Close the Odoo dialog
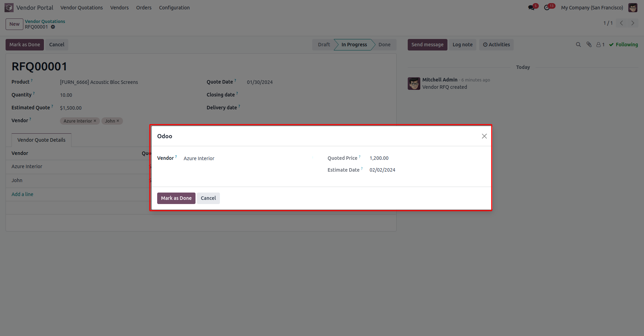 [484, 136]
